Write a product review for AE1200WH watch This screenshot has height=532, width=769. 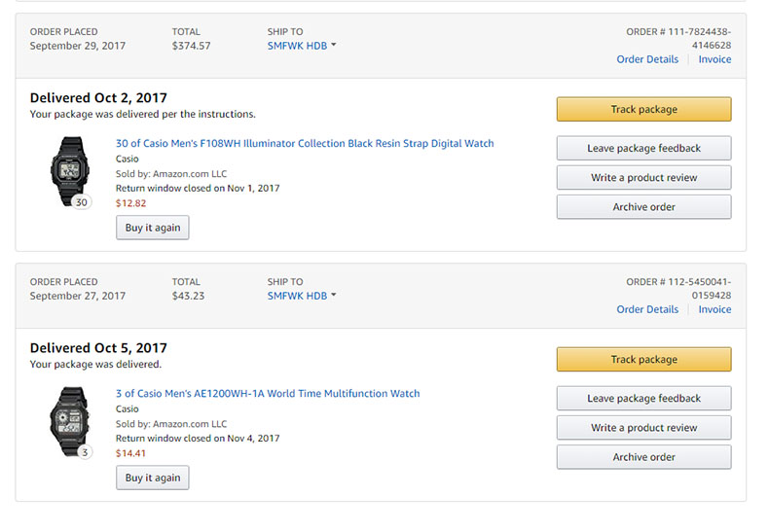[x=643, y=428]
